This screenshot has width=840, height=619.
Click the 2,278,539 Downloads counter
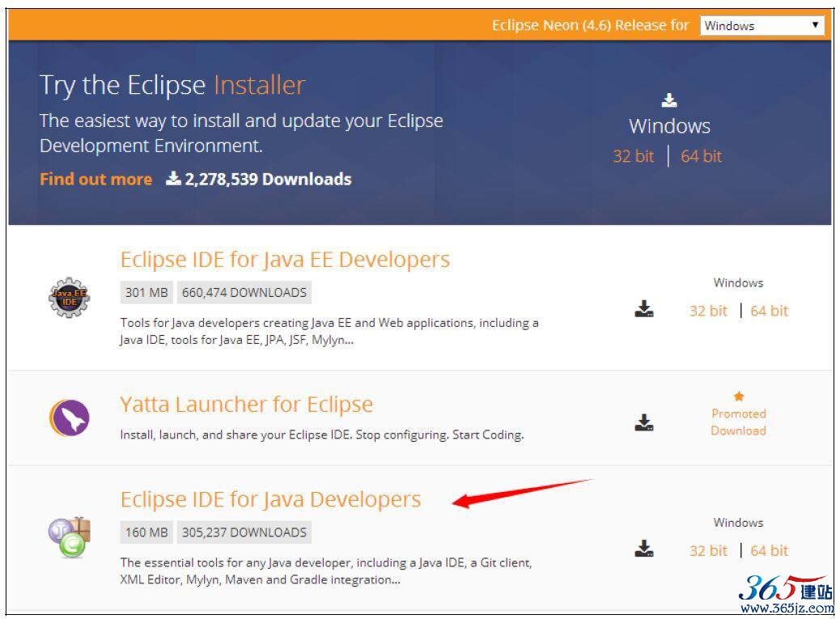pos(268,179)
